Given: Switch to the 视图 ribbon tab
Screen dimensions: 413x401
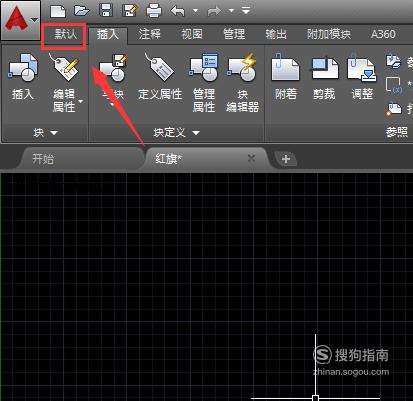Looking at the screenshot, I should tap(192, 34).
